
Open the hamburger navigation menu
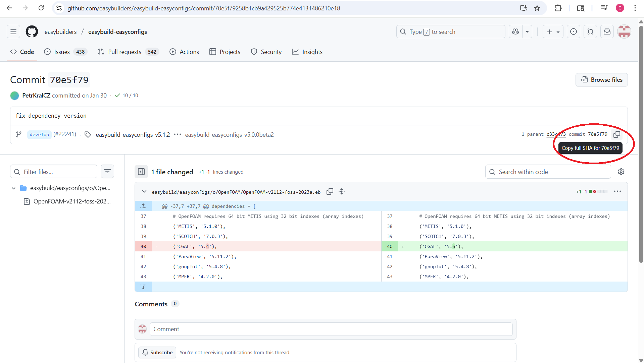[x=13, y=32]
